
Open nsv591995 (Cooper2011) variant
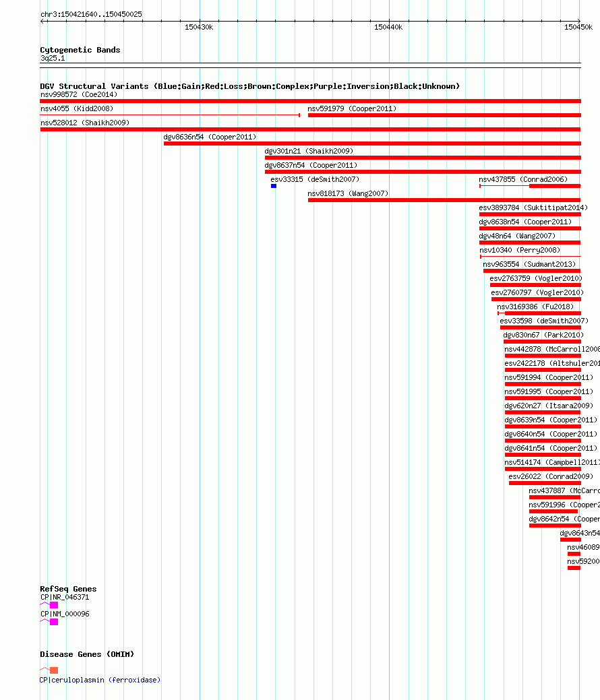tap(549, 391)
